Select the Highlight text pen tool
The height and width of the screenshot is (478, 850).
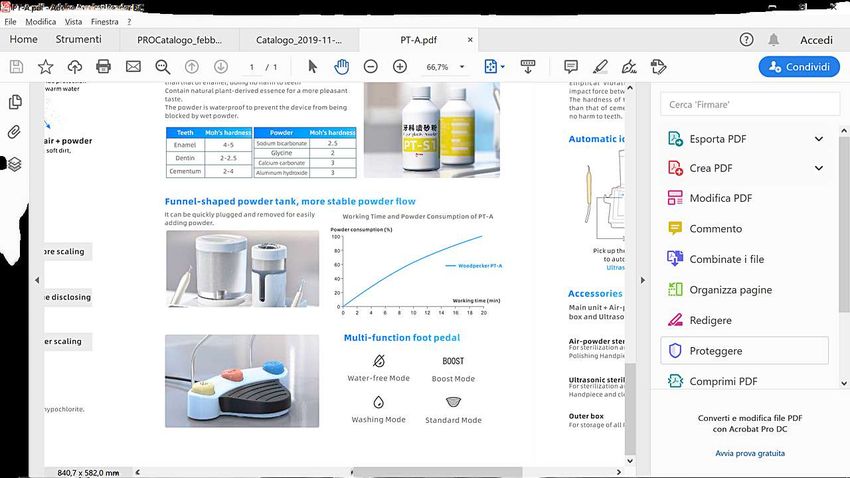(x=600, y=67)
